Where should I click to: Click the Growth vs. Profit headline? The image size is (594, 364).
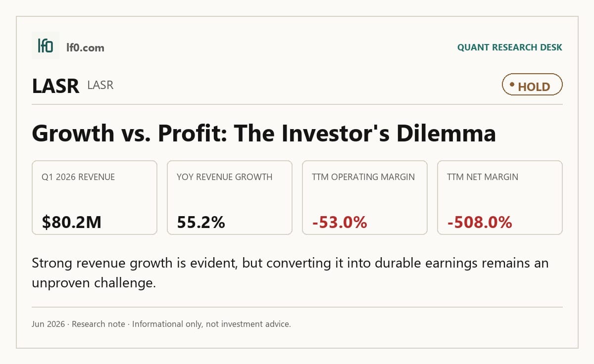point(264,133)
